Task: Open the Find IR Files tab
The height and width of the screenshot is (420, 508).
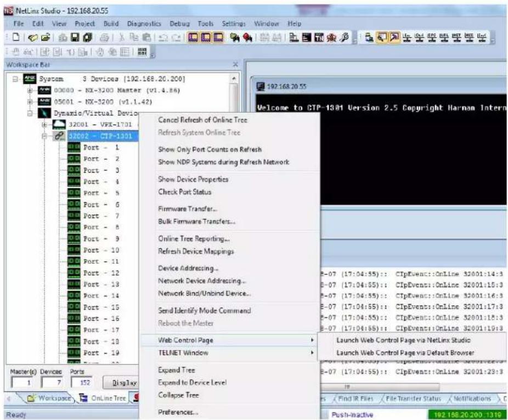Action: coord(355,399)
